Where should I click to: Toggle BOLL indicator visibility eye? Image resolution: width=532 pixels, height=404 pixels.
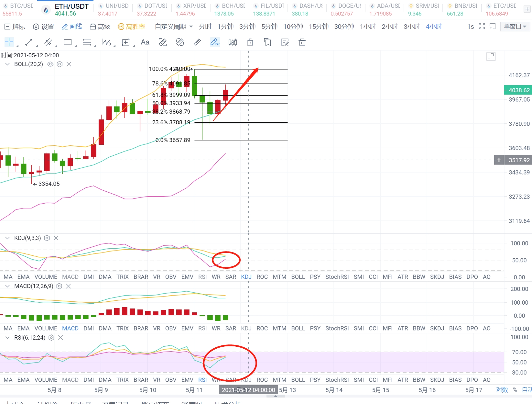pos(50,64)
